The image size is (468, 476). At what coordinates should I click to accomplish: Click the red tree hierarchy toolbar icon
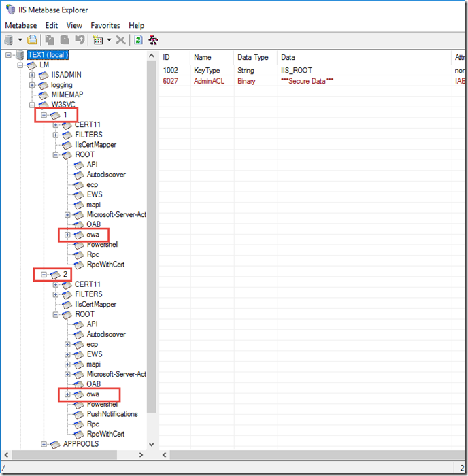[154, 40]
